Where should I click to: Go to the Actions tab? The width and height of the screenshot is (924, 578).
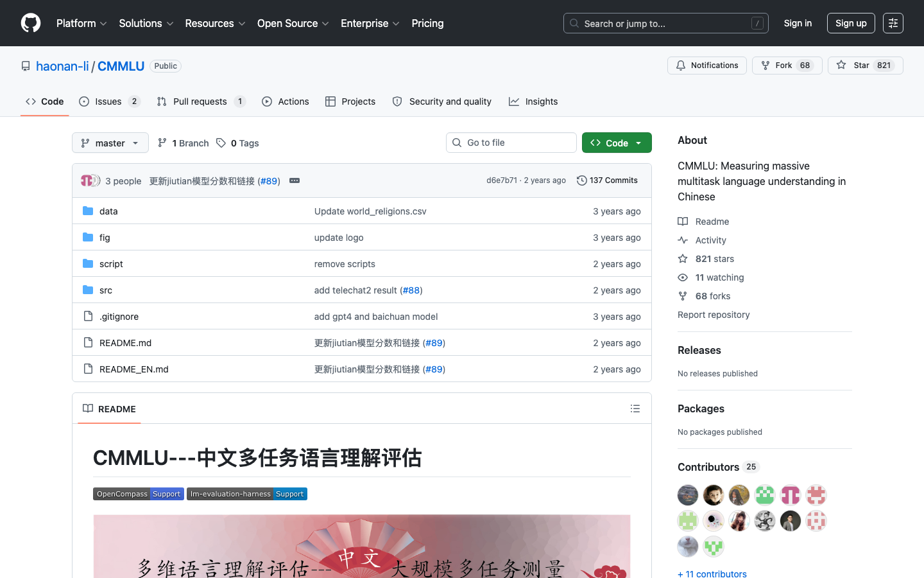(286, 101)
